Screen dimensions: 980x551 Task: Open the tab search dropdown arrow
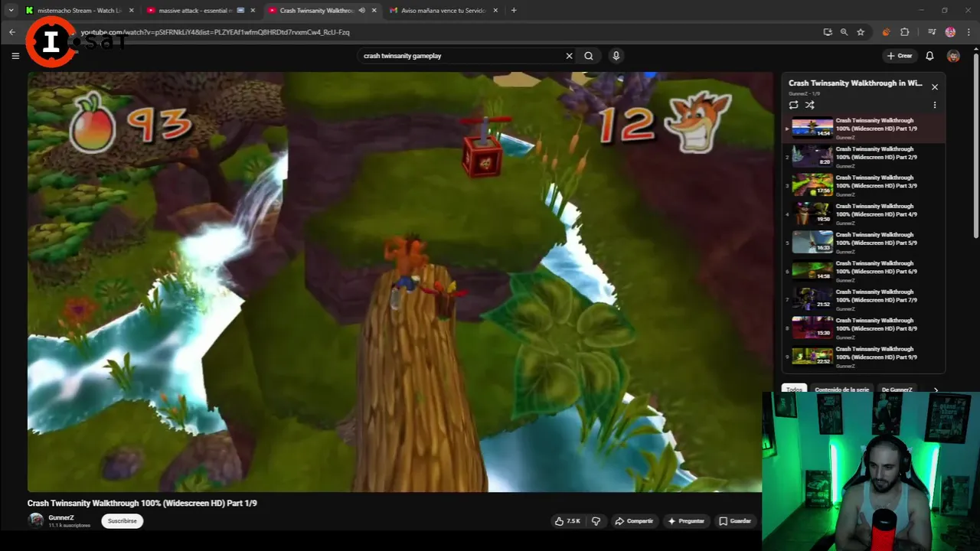(11, 11)
